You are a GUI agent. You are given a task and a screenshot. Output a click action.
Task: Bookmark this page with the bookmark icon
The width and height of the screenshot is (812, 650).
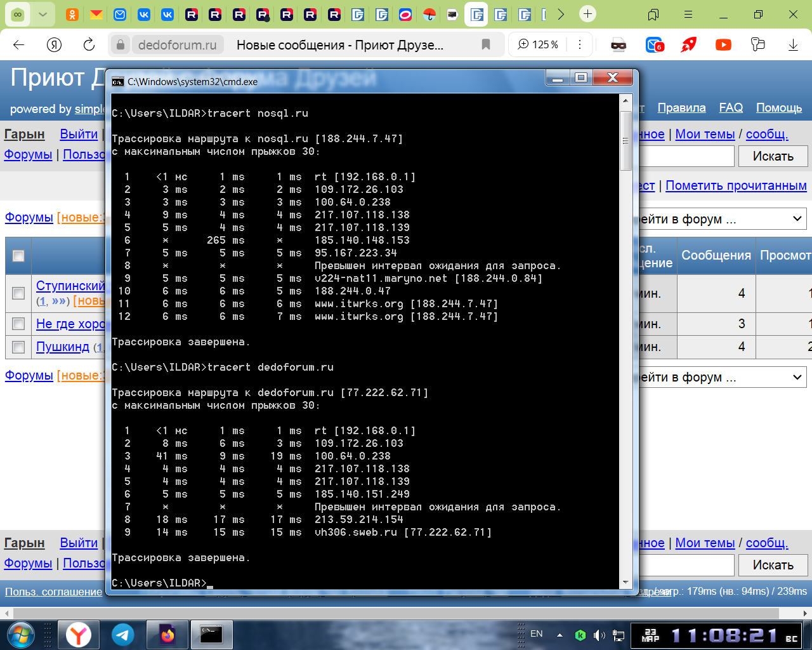pyautogui.click(x=486, y=44)
